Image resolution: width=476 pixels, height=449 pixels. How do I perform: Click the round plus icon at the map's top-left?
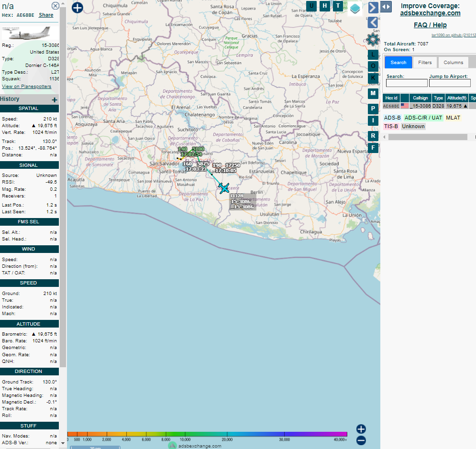[77, 8]
